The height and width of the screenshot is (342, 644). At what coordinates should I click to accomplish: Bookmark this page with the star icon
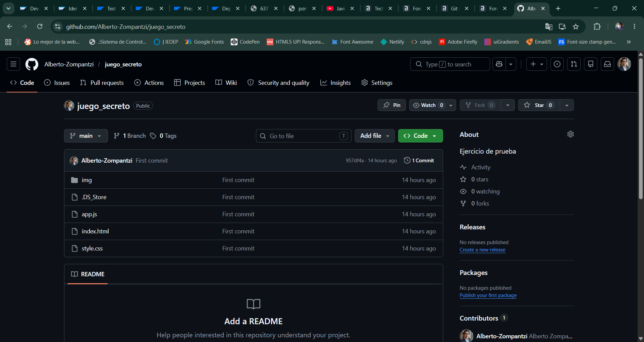576,26
